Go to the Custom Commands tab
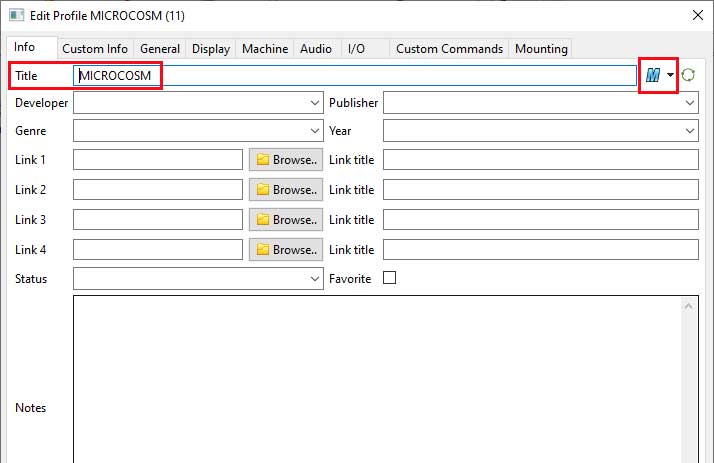 (449, 49)
